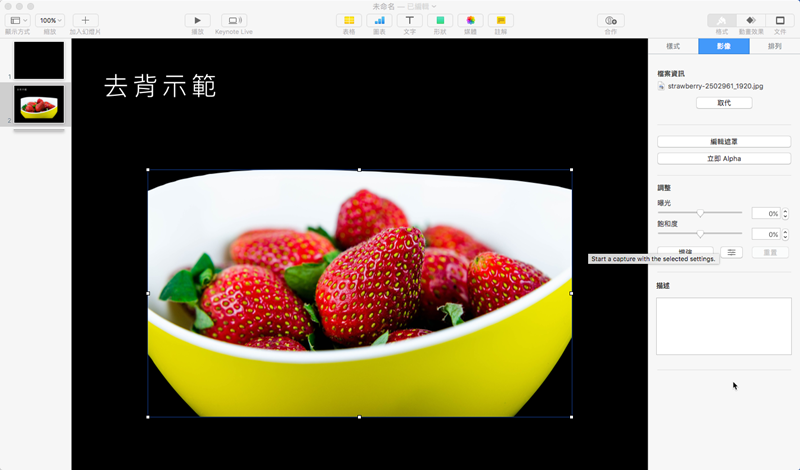Viewport: 800px width, 470px height.
Task: Click the strawberry-2502961_1920.jpg file name
Action: click(715, 86)
